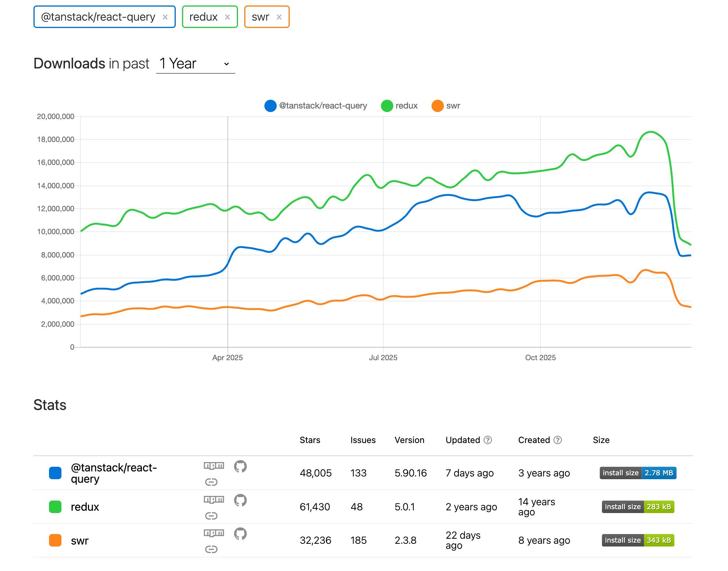728x571 pixels.
Task: Click help icon next to Updated column
Action: point(488,440)
